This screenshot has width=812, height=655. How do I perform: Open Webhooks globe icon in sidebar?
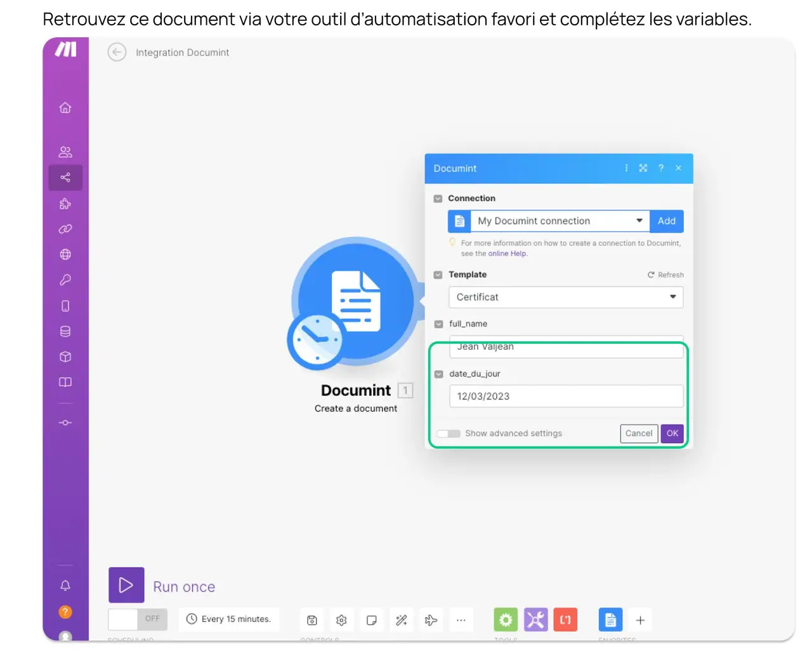coord(65,254)
